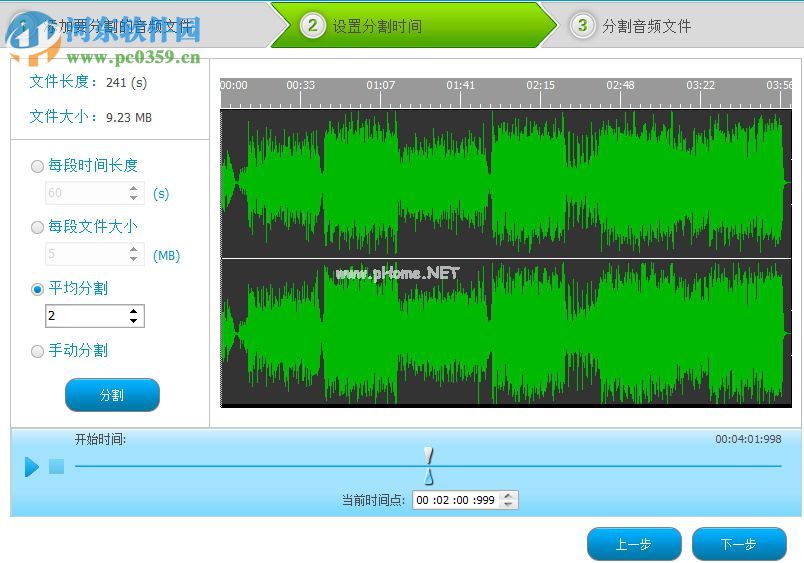The height and width of the screenshot is (563, 804).
Task: Click the total duration 00:04:01:998
Action: pos(748,439)
